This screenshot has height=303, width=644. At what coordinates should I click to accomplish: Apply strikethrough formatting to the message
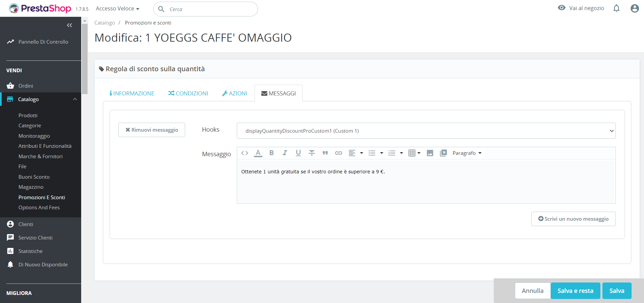pos(312,153)
